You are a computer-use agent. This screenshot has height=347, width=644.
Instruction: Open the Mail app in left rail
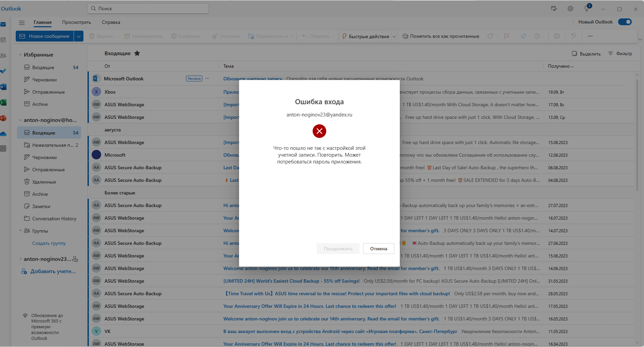click(x=3, y=25)
